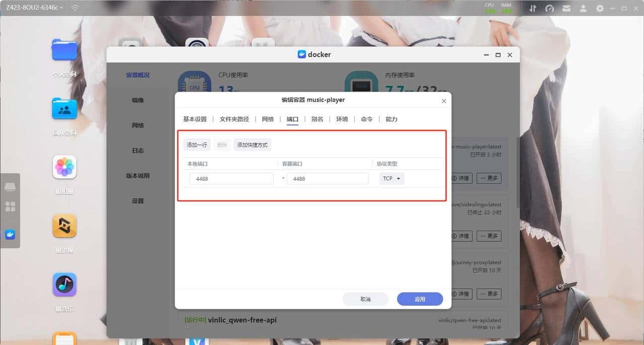
Task: Select 镜像 in the docker sidebar
Action: point(137,100)
